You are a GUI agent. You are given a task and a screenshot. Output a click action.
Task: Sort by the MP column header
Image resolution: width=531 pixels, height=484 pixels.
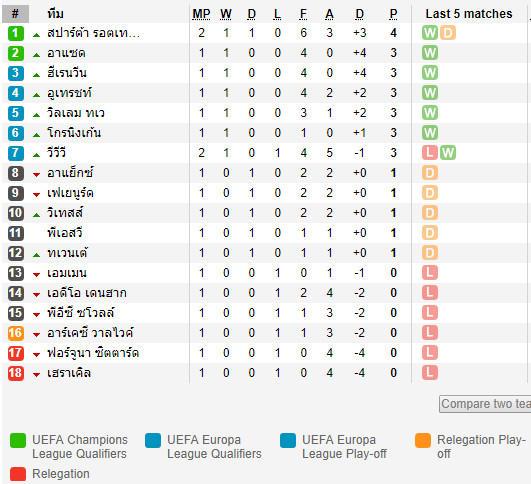pos(201,14)
